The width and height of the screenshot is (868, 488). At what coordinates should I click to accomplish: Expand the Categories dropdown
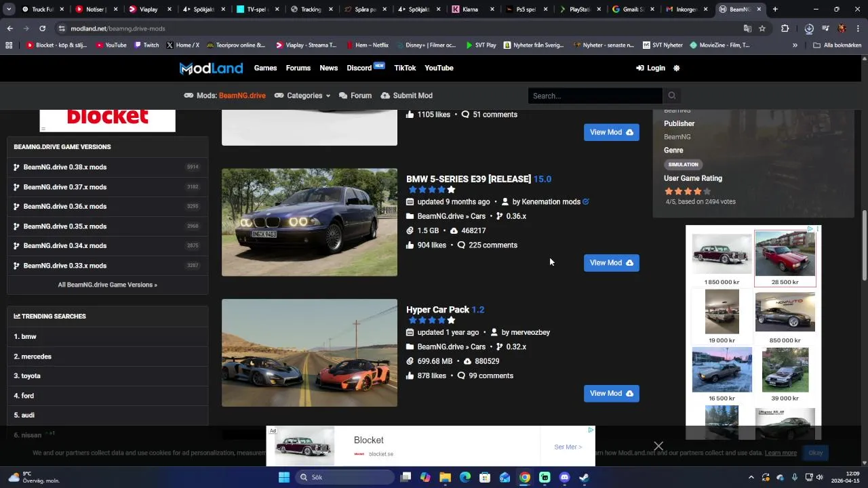303,96
